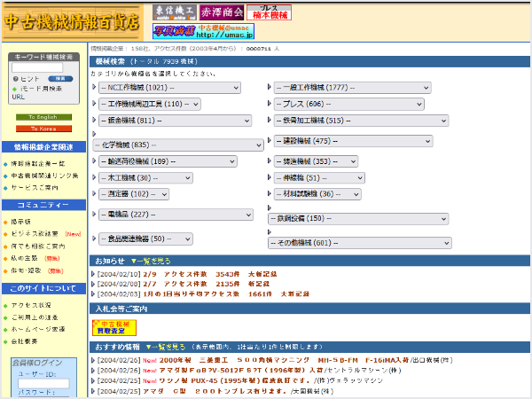Open 会社概要 link
The image size is (532, 399).
(25, 341)
